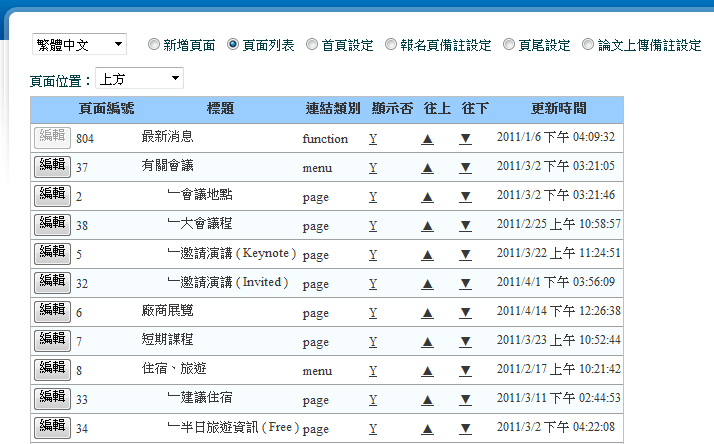Toggle Y display link for 住宿、旅遊

point(373,371)
